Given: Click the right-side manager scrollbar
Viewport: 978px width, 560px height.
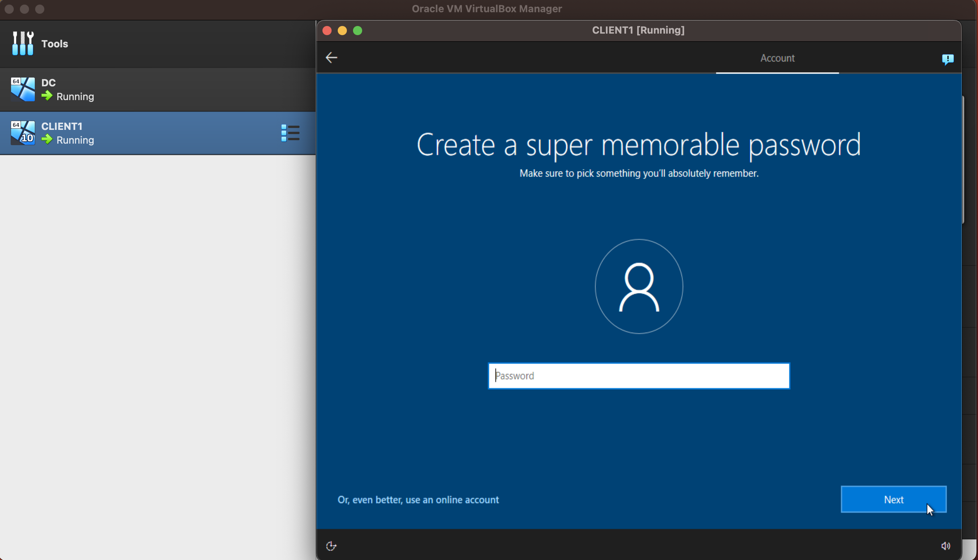Looking at the screenshot, I should click(963, 160).
